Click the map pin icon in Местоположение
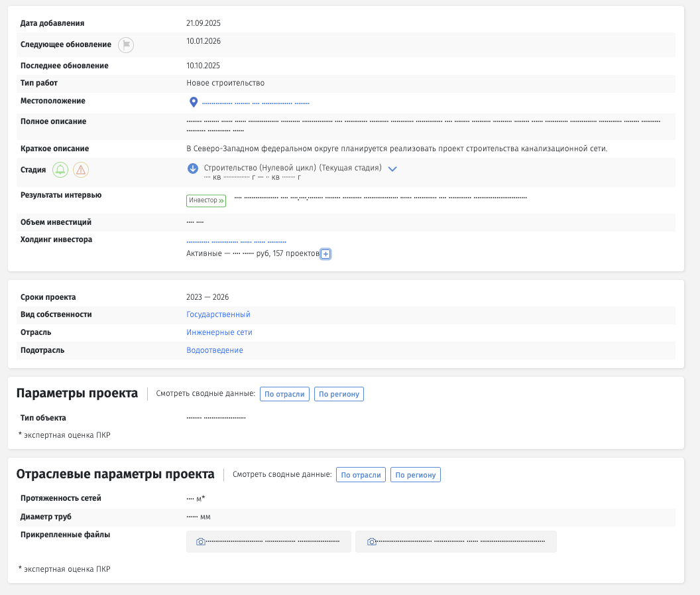The width and height of the screenshot is (700, 595). (194, 102)
